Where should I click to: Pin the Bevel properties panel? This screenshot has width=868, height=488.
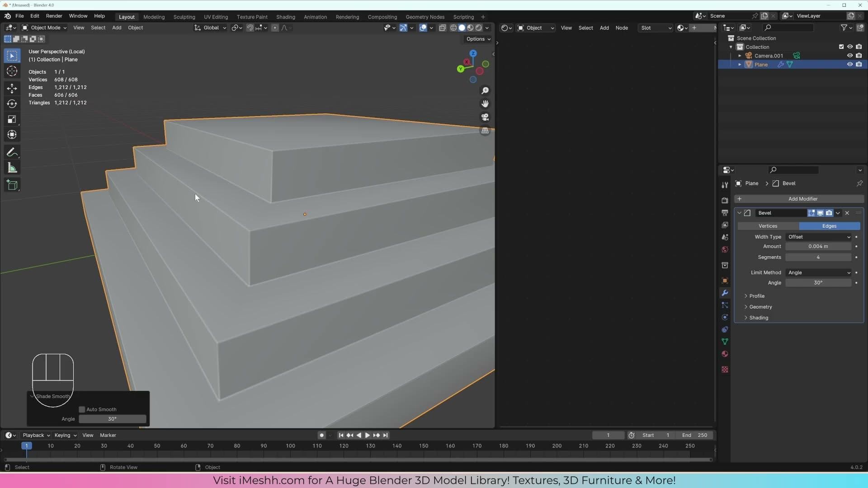(859, 183)
